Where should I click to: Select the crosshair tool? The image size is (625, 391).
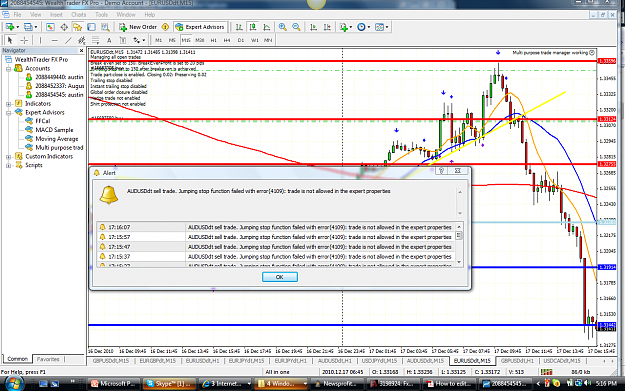24,40
